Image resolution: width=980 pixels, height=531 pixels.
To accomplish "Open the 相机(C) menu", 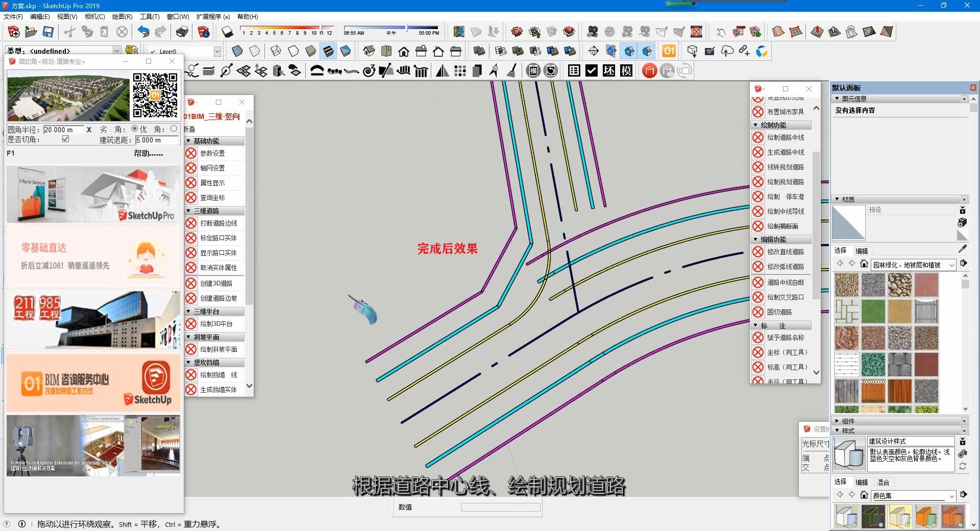I will [94, 16].
